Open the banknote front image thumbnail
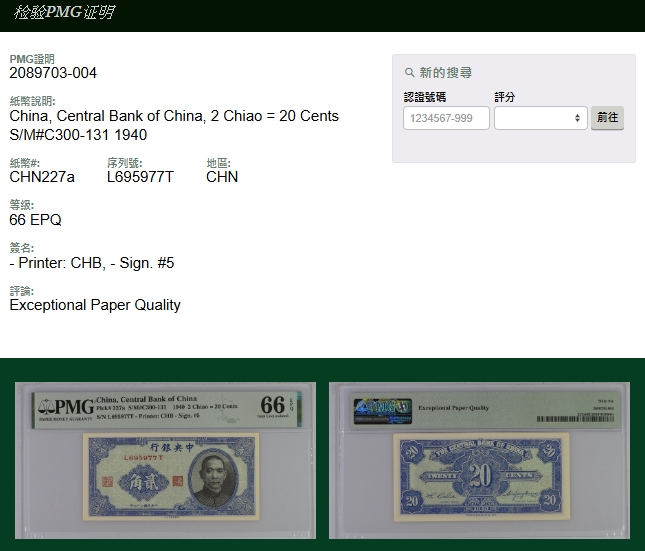 tap(165, 460)
